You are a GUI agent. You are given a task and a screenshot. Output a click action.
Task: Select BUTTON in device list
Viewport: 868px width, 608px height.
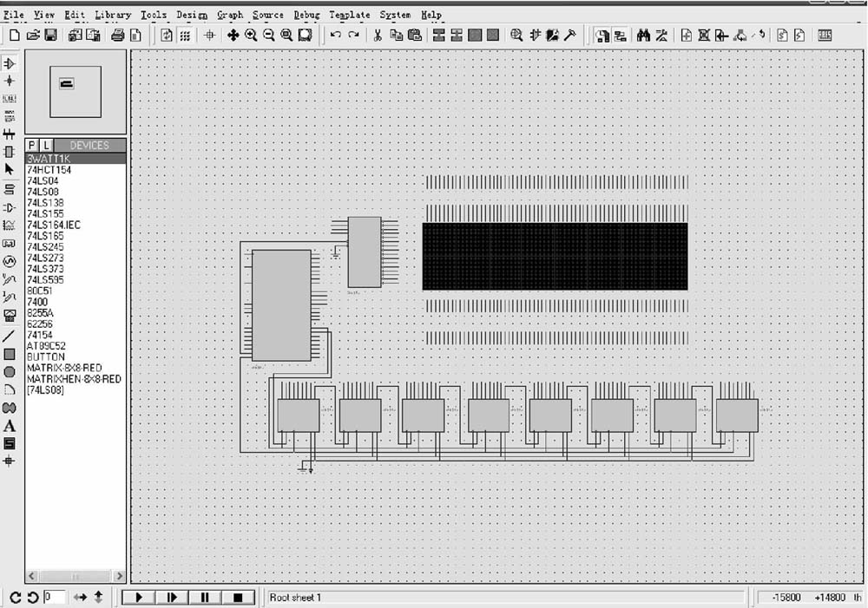(x=76, y=356)
